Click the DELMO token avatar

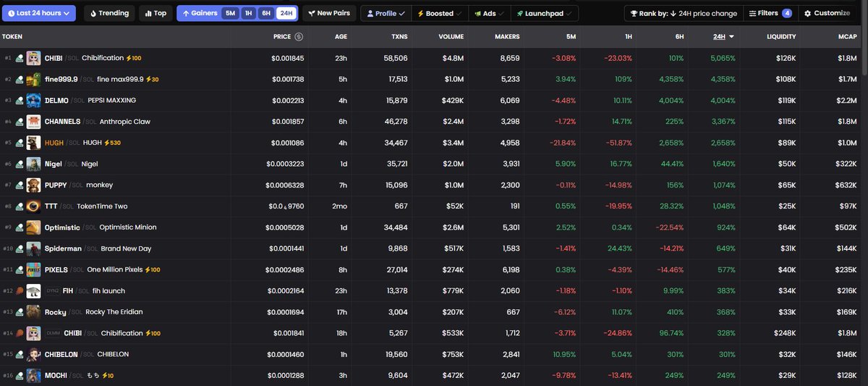[x=33, y=100]
